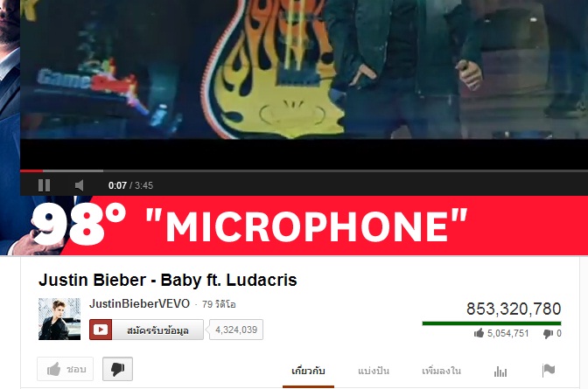Click the 79 วิดีโอ videos count link
Screen dimensions: 588x389
click(219, 304)
